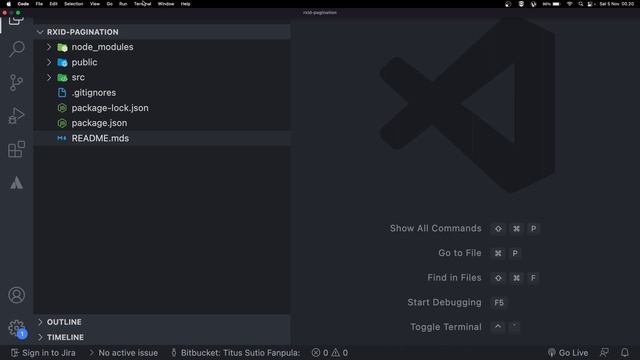Open the Selection menu
This screenshot has height=360, width=640.
coord(73,4)
